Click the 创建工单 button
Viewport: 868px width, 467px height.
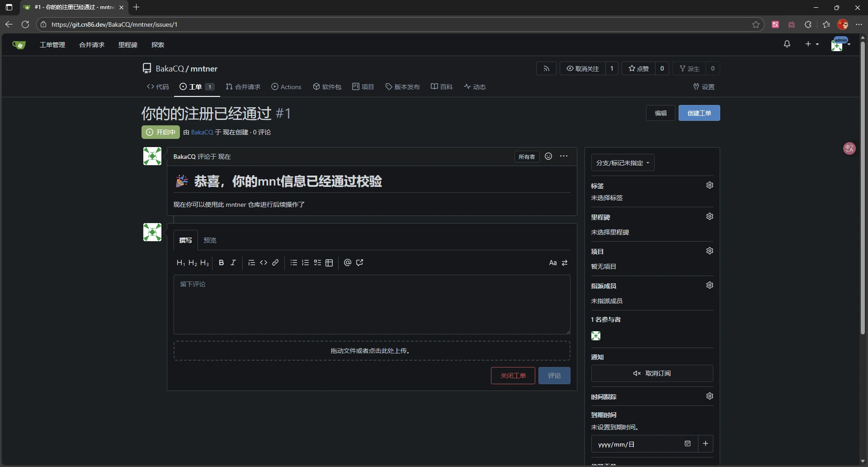point(699,113)
